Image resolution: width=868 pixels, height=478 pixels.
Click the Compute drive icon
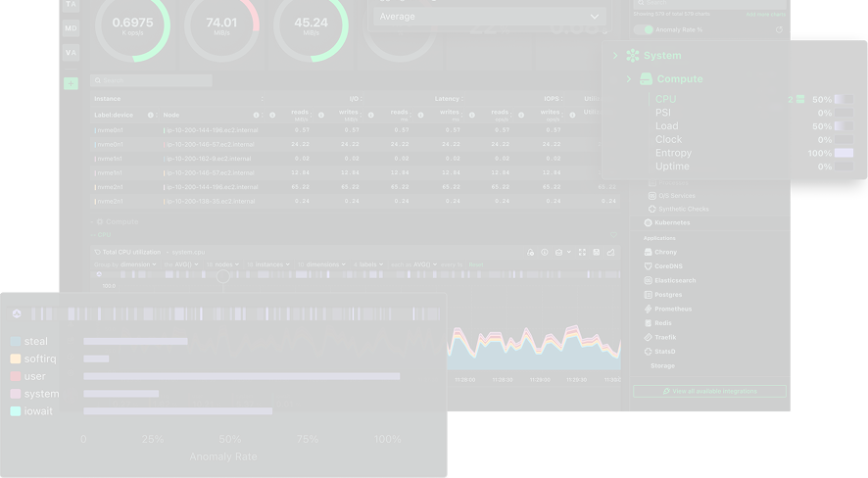(x=646, y=79)
